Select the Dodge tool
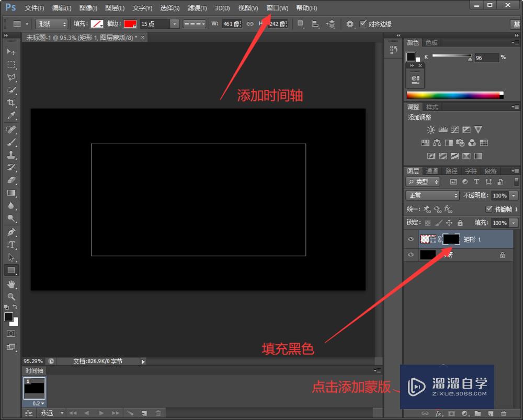523x420 pixels. tap(11, 218)
